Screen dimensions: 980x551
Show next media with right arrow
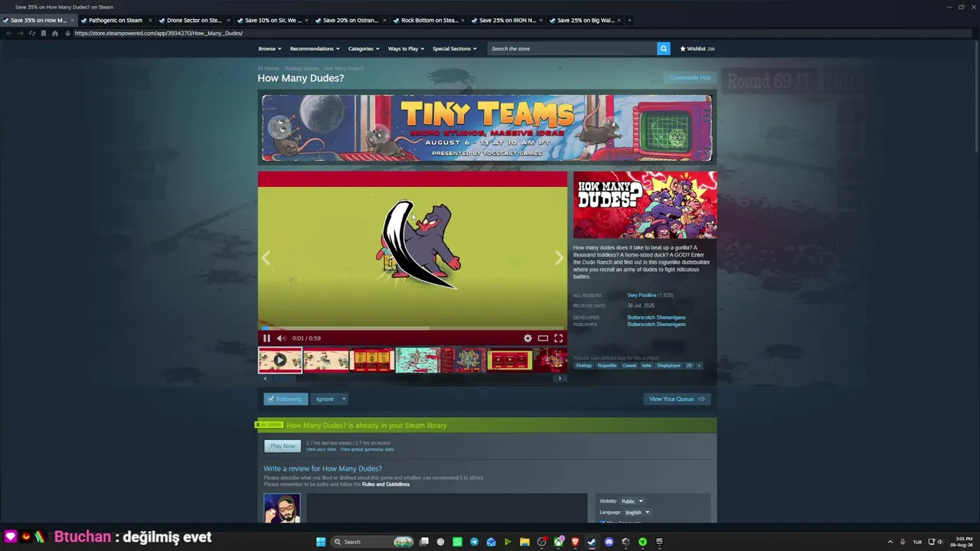tap(559, 258)
